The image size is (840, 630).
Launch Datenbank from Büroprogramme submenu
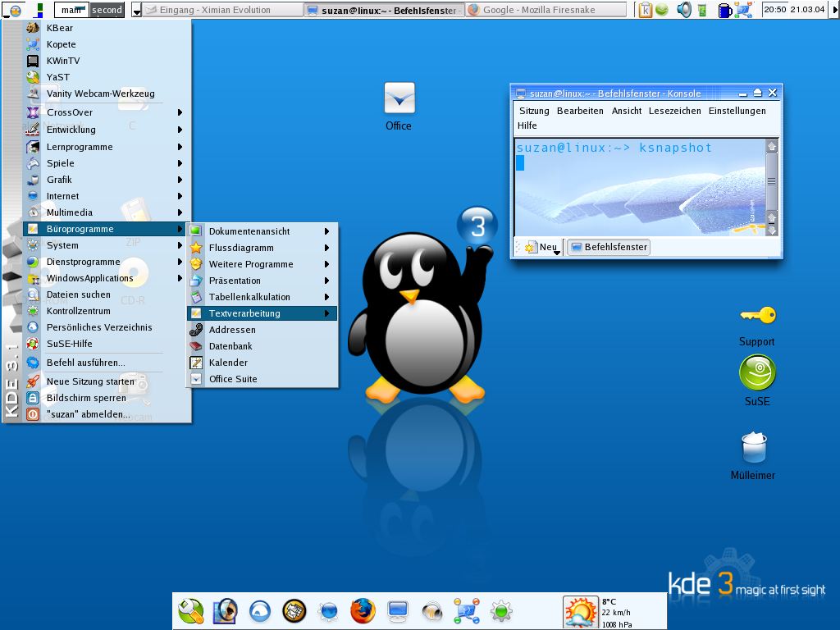[x=262, y=346]
